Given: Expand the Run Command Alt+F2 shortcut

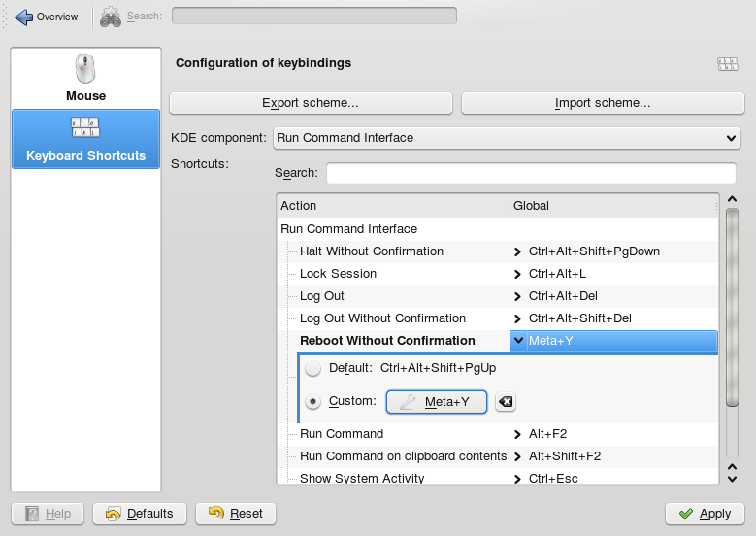Looking at the screenshot, I should click(518, 434).
